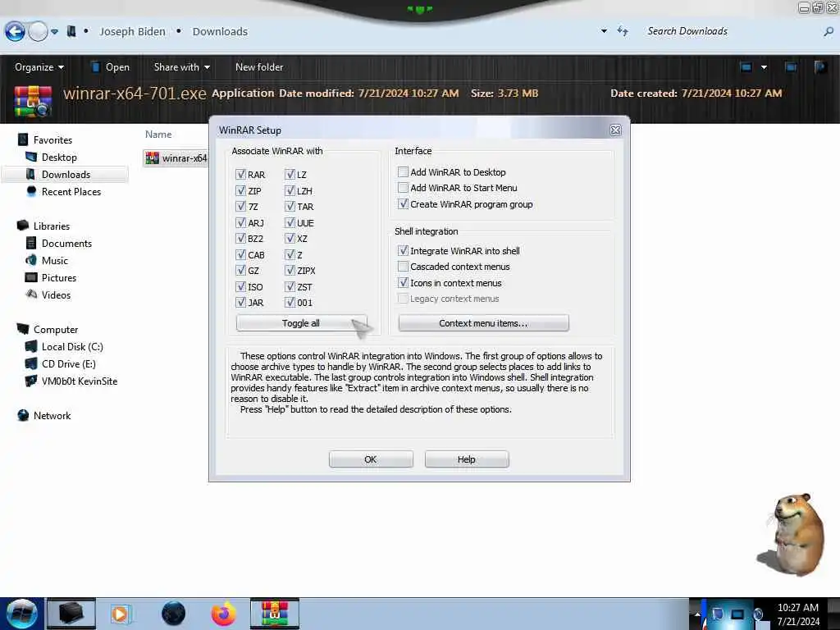
Task: Select Computer in navigation pane
Action: [56, 329]
